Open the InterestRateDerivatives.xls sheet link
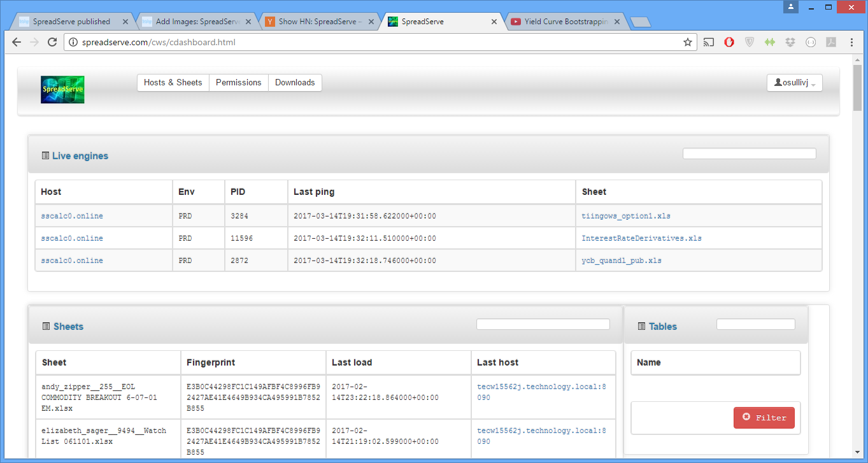 tap(641, 238)
